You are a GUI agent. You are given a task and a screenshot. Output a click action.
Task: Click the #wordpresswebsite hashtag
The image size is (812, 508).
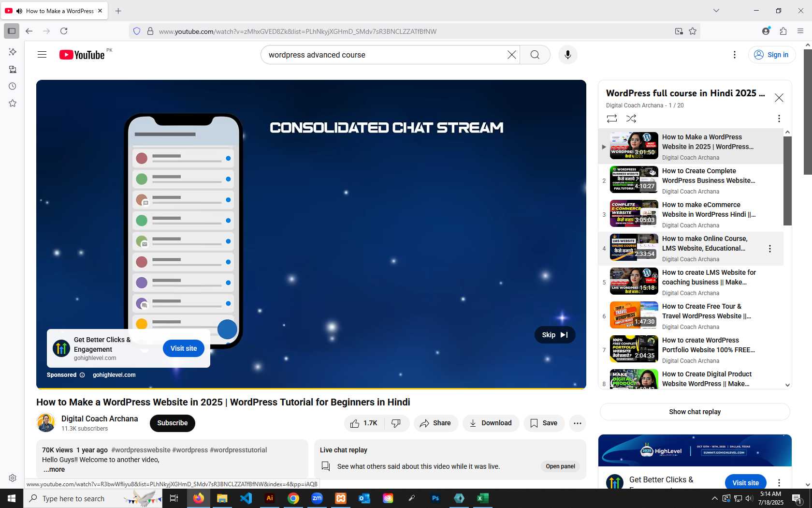(x=141, y=450)
